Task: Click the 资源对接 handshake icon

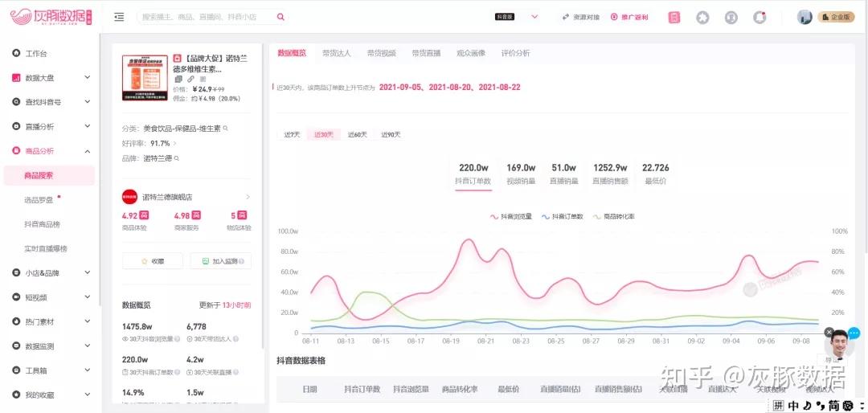Action: click(566, 17)
